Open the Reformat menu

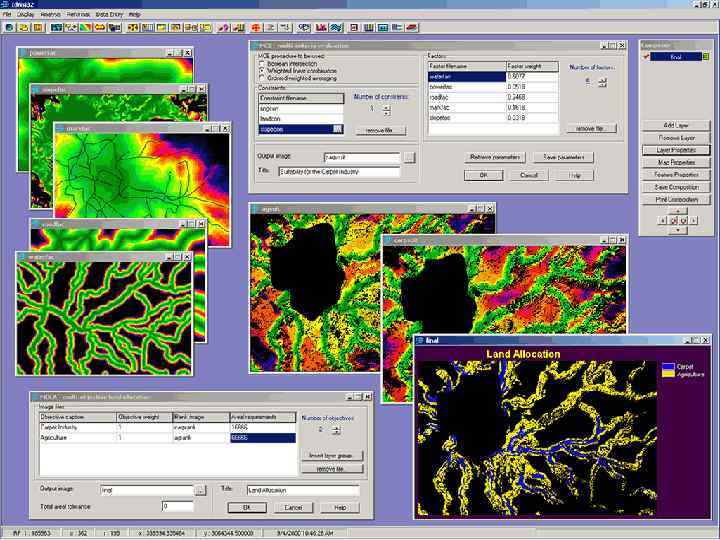(x=79, y=15)
